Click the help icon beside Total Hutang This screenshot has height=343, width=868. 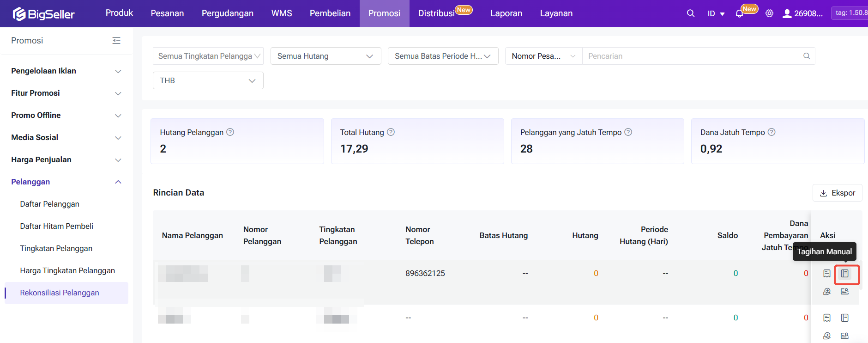[391, 132]
